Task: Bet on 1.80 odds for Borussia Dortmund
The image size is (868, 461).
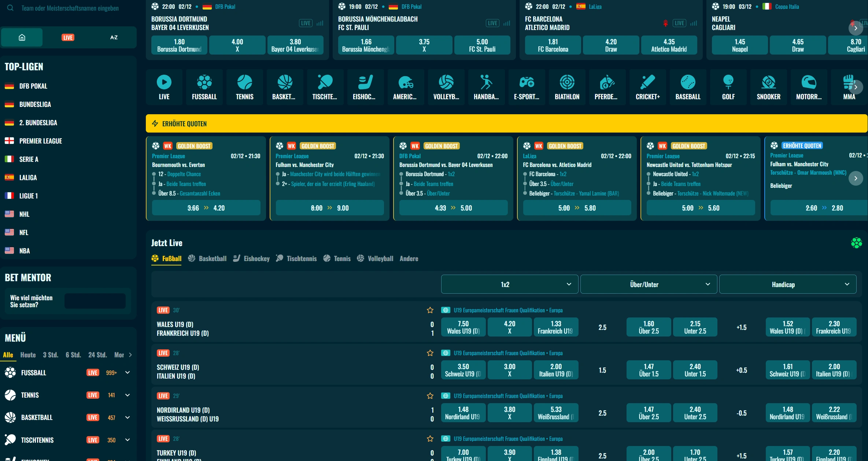Action: coord(179,45)
